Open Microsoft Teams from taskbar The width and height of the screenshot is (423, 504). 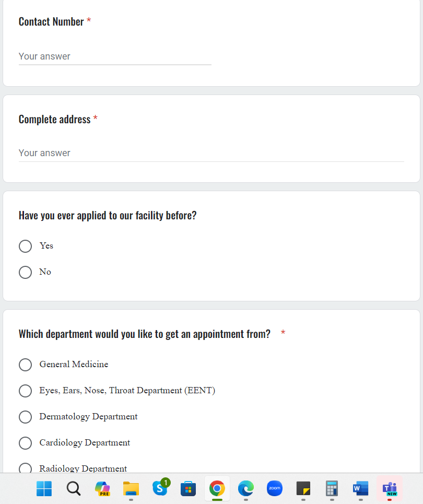point(390,489)
